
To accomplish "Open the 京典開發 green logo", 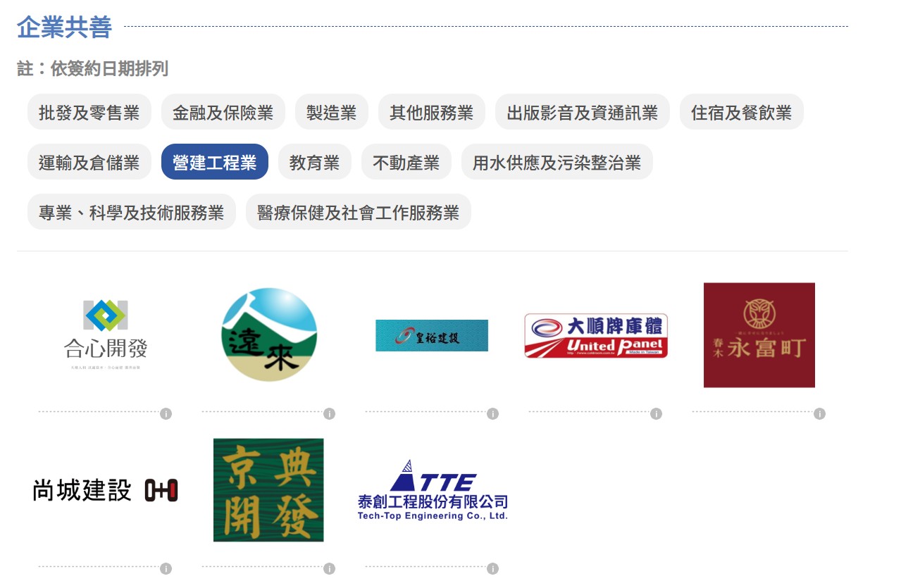I will 268,490.
